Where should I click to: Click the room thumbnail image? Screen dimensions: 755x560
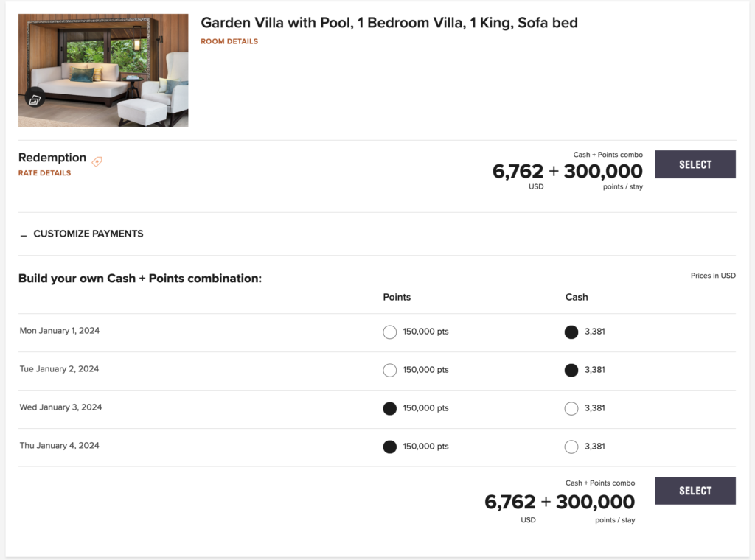click(x=102, y=70)
